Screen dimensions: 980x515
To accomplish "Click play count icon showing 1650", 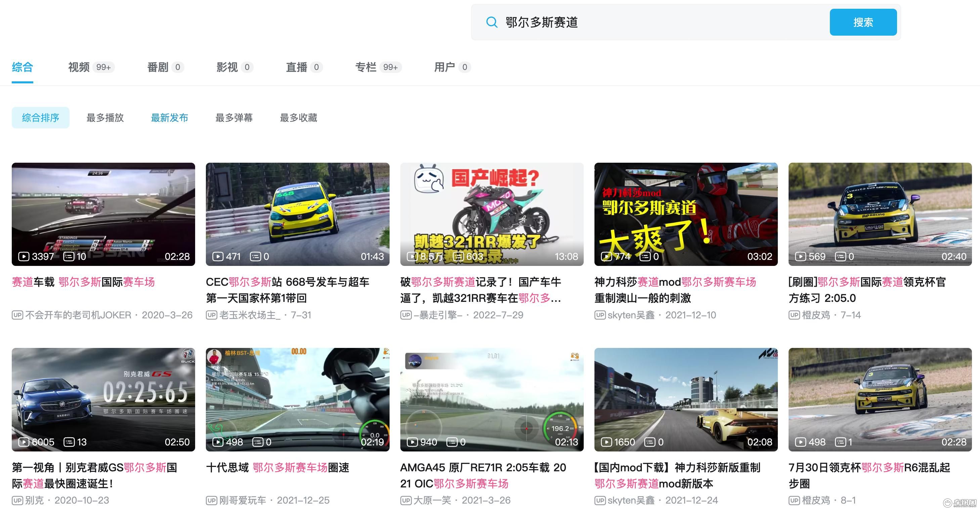I will [607, 442].
